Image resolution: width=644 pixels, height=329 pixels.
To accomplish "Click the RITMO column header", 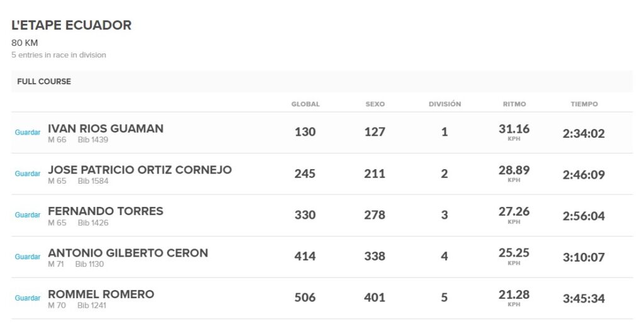I will point(514,104).
